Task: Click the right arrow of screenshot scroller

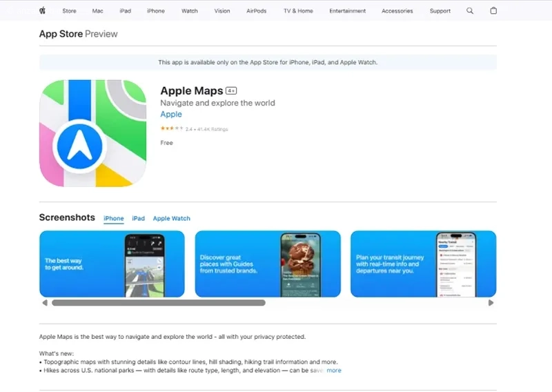Action: (x=491, y=303)
